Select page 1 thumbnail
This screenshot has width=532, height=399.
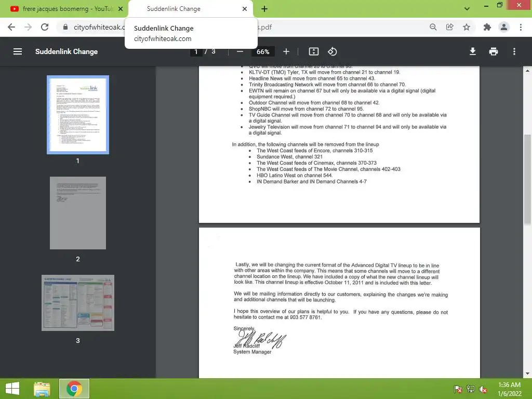(x=78, y=115)
